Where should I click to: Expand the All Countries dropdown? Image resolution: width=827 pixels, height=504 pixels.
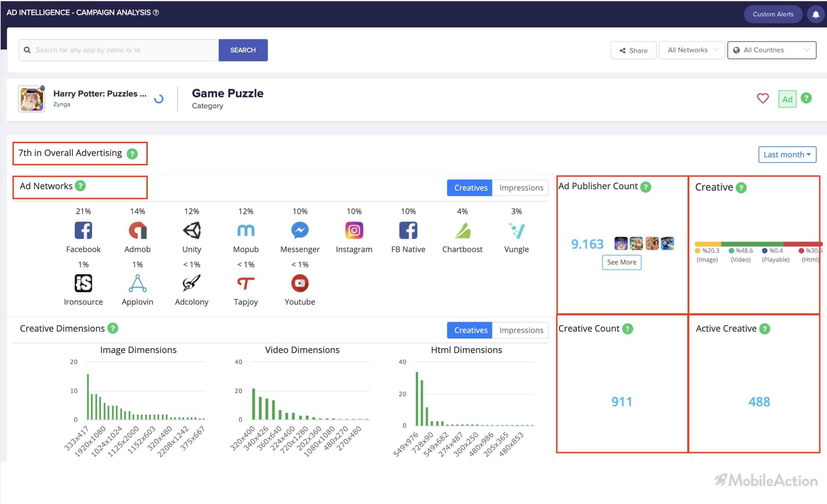[x=772, y=50]
